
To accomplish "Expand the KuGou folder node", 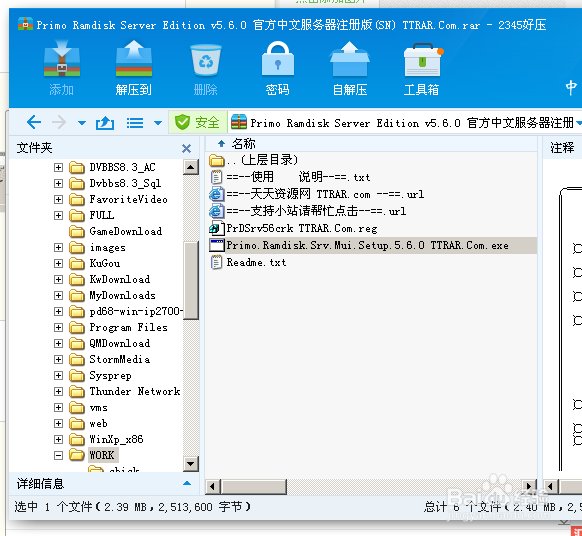I will coord(58,264).
